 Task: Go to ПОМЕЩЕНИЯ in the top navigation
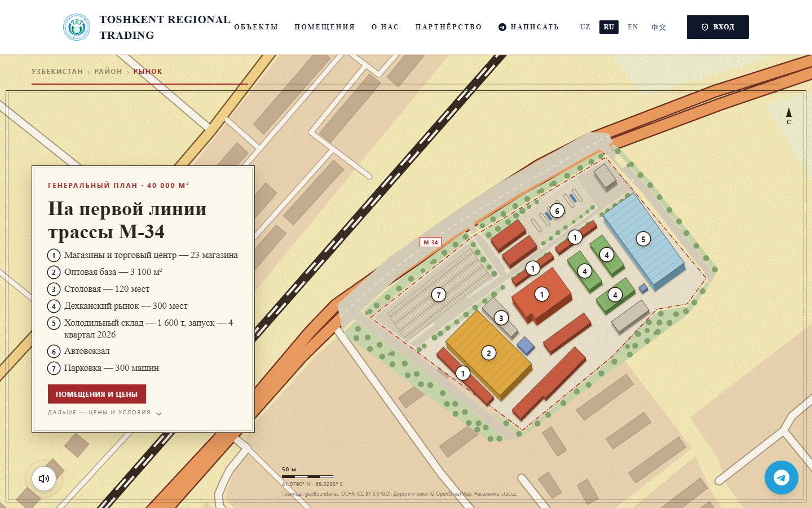click(x=325, y=27)
